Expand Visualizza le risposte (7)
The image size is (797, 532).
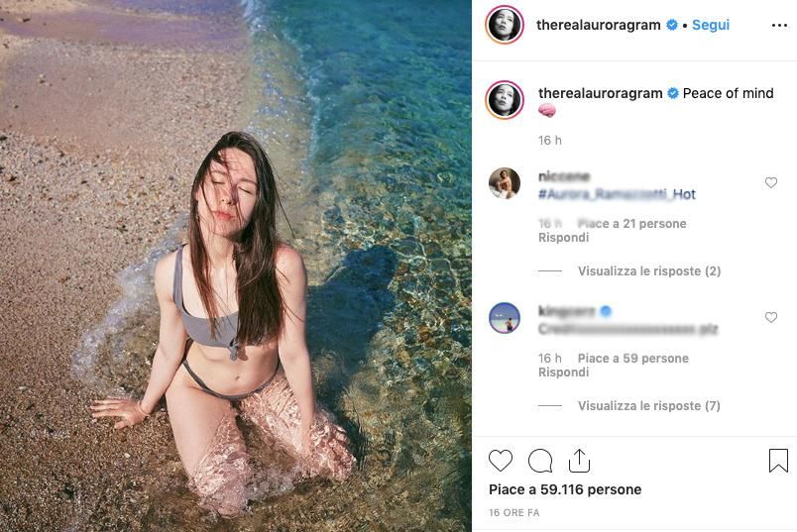pyautogui.click(x=649, y=405)
